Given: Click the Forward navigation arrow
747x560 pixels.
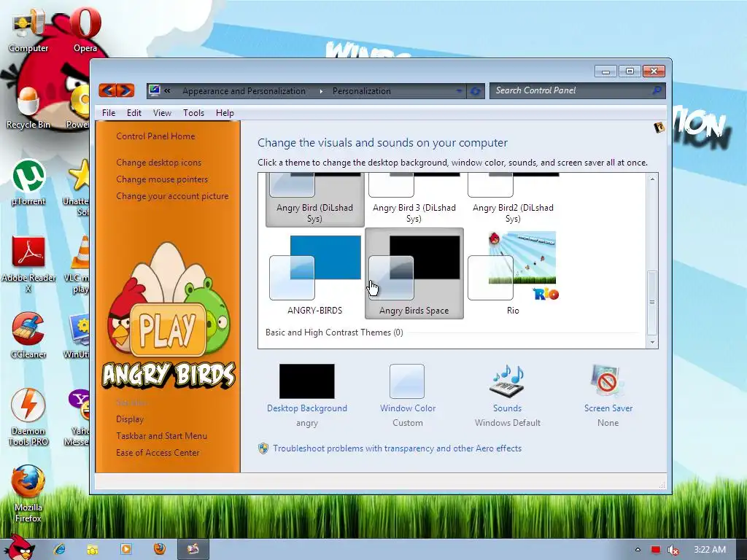Looking at the screenshot, I should point(125,90).
